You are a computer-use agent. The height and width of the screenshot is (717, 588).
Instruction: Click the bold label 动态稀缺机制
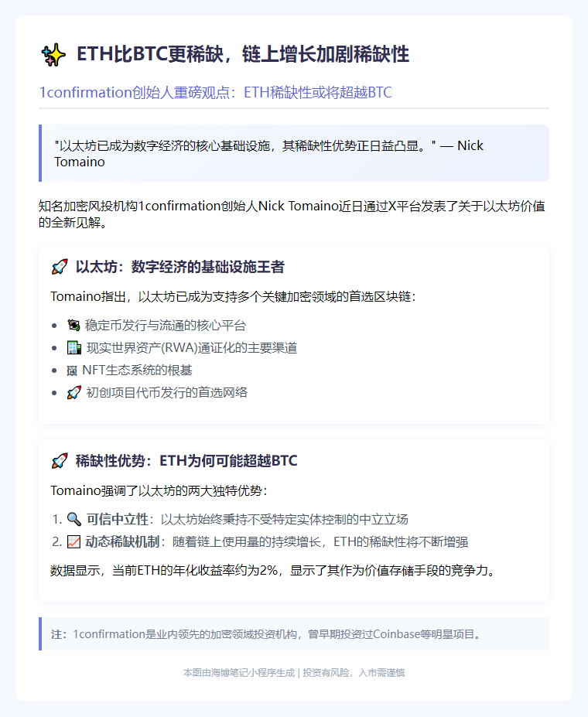(122, 542)
